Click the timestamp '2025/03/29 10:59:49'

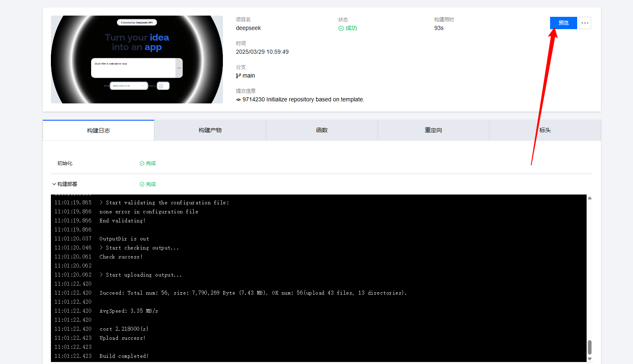[262, 52]
